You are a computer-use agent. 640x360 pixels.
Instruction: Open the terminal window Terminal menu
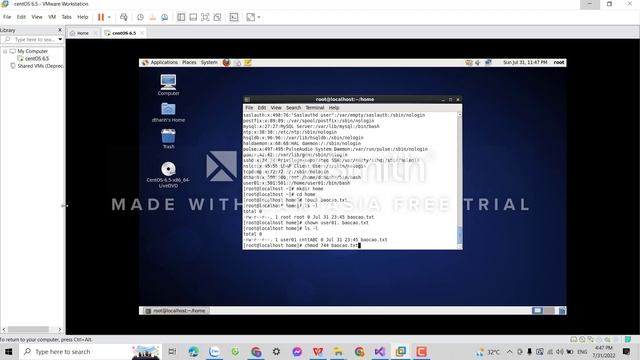(315, 108)
